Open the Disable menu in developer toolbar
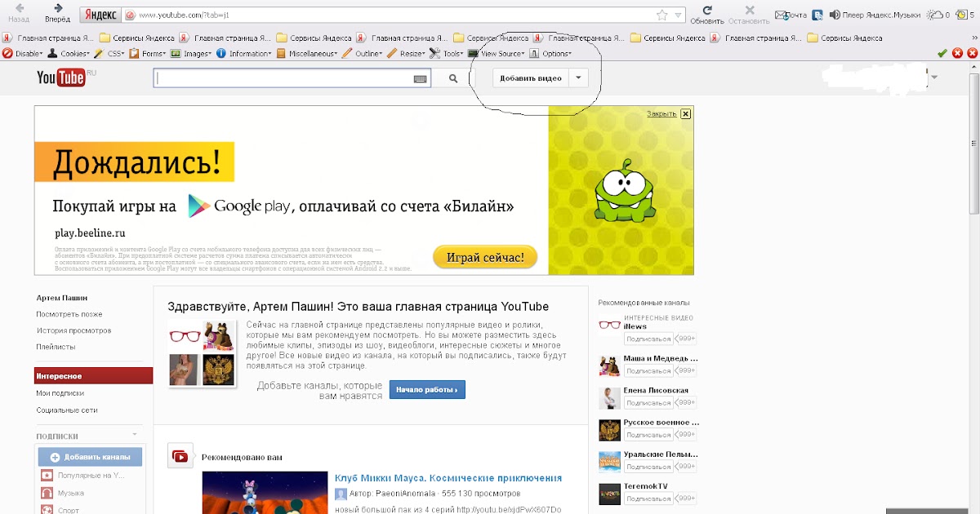 tap(23, 53)
